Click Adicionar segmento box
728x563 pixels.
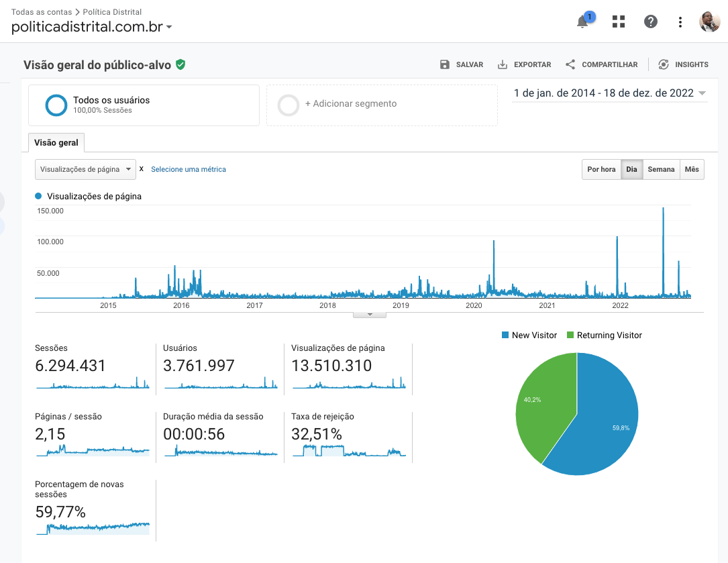pyautogui.click(x=381, y=105)
